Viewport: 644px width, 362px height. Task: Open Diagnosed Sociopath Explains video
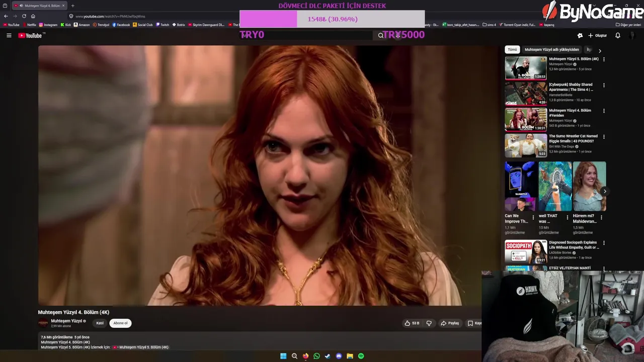(526, 251)
